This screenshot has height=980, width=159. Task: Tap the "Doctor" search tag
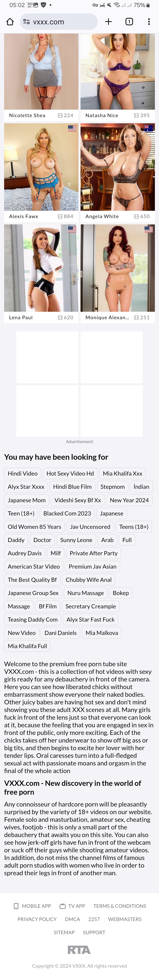click(x=42, y=540)
